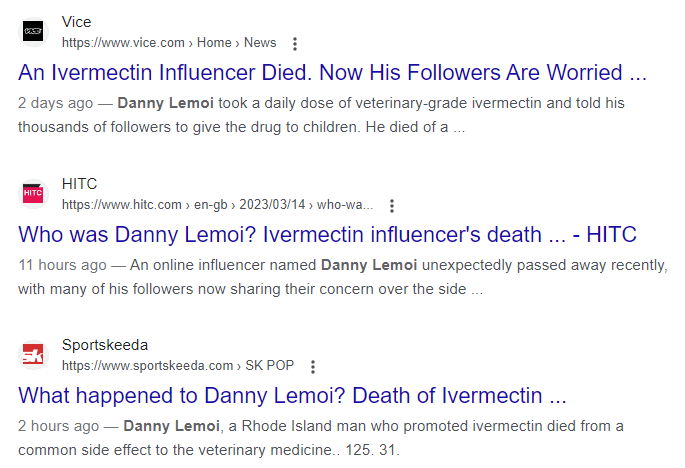Screen dimensions: 685x468
Task: Click the Sportskeeda site favicon
Action: 33,355
